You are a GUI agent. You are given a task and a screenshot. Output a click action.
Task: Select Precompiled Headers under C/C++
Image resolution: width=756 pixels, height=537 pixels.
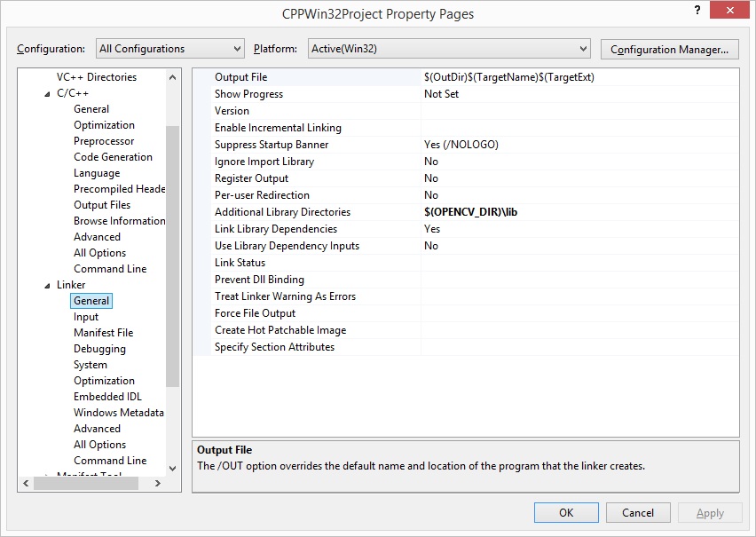120,188
